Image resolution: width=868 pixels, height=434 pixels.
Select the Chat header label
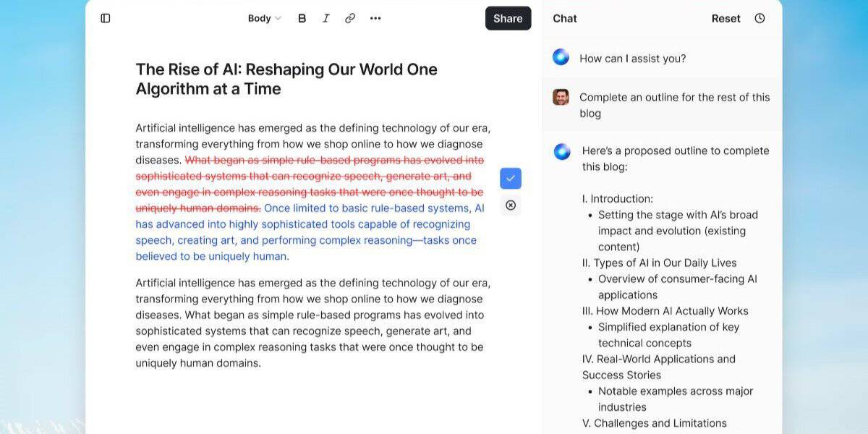click(564, 18)
